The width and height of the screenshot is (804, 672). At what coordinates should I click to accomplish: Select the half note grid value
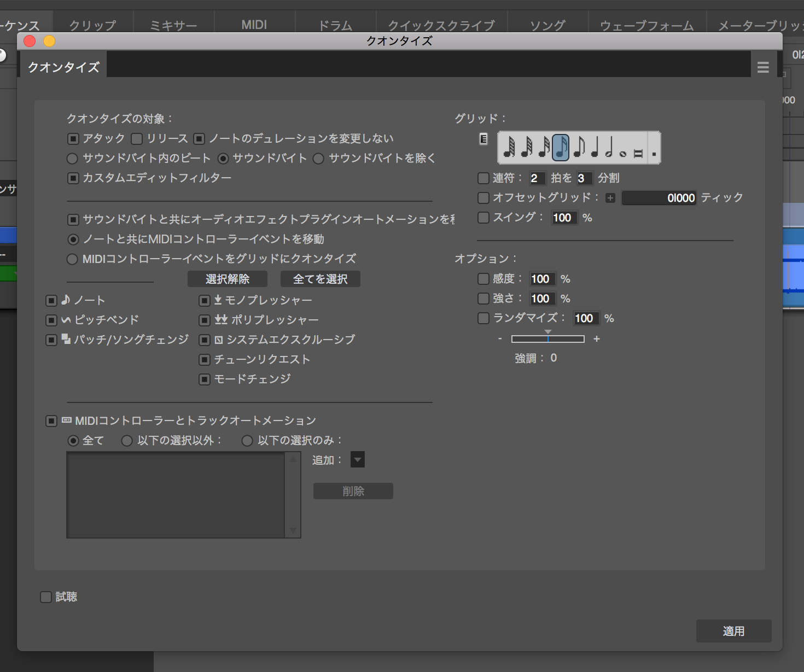coord(609,148)
